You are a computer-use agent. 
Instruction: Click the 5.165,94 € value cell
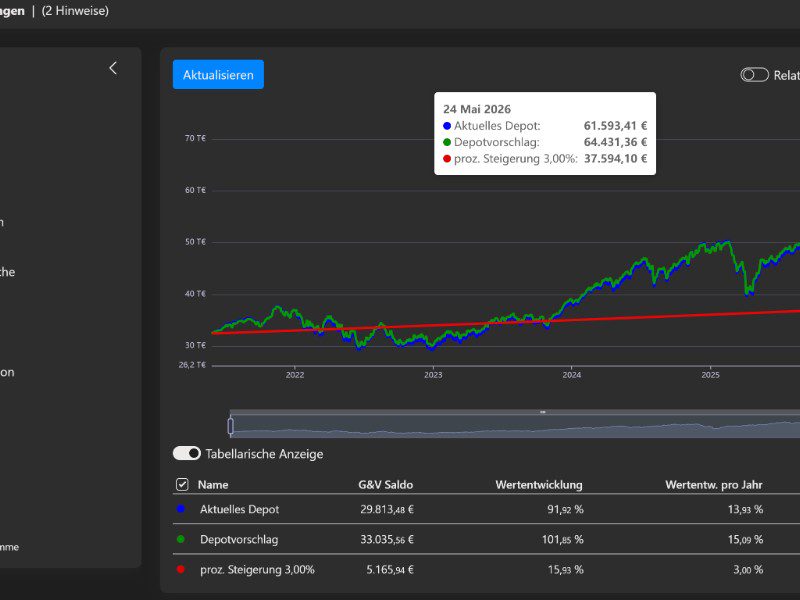390,569
